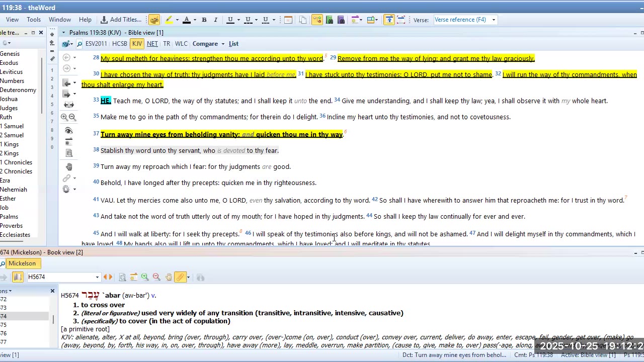Screen dimensions: 644x362
Task: Click the hand tool in Book view toolbar
Action: pyautogui.click(x=169, y=277)
